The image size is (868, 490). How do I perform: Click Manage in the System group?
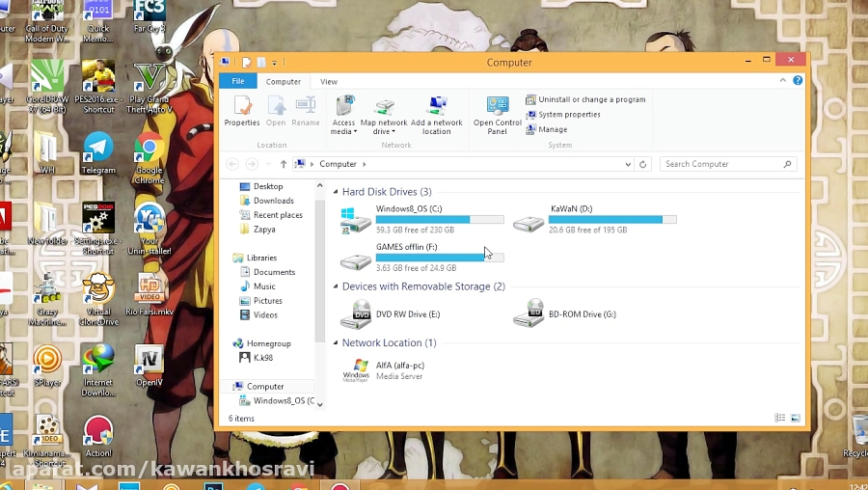tap(547, 129)
